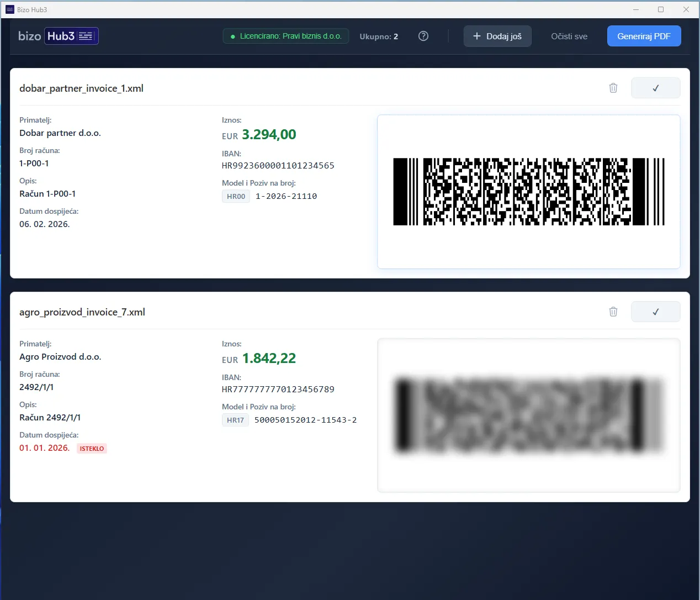
Task: Remove agro_proizvod_invoice_7.xml via the trash icon
Action: coord(613,311)
